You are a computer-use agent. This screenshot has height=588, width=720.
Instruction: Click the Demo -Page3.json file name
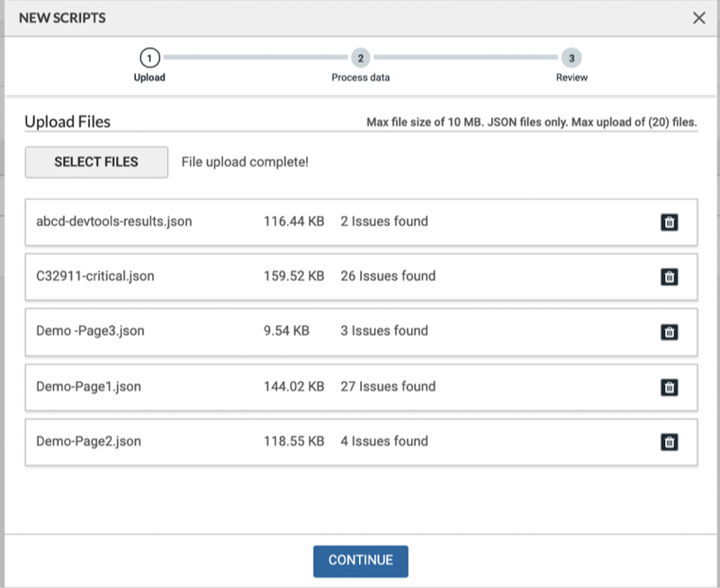[90, 331]
